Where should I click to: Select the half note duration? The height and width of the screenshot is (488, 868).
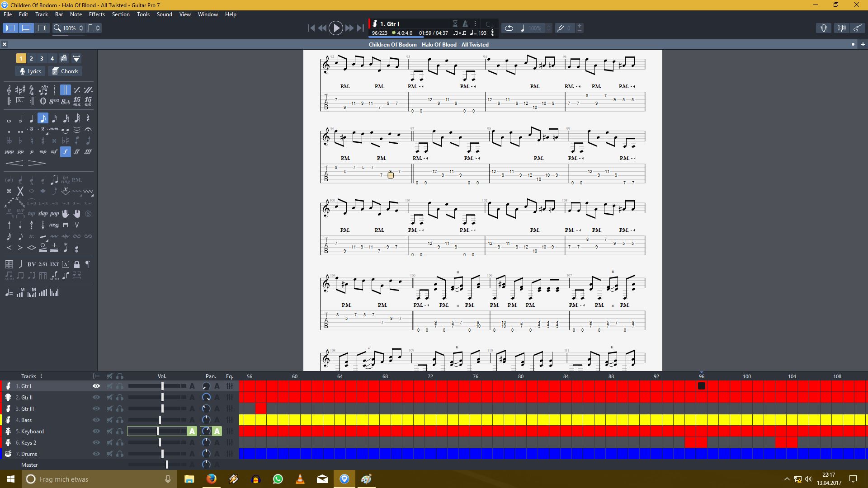coord(20,119)
